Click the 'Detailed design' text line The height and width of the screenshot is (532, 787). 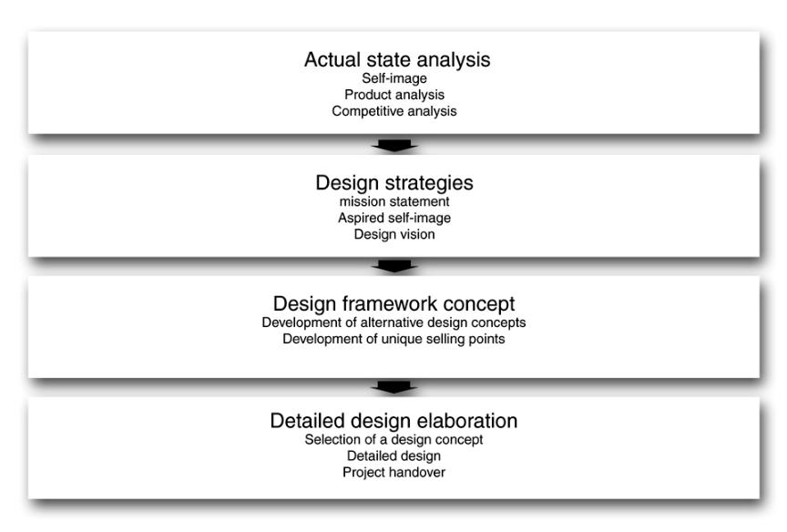394,455
